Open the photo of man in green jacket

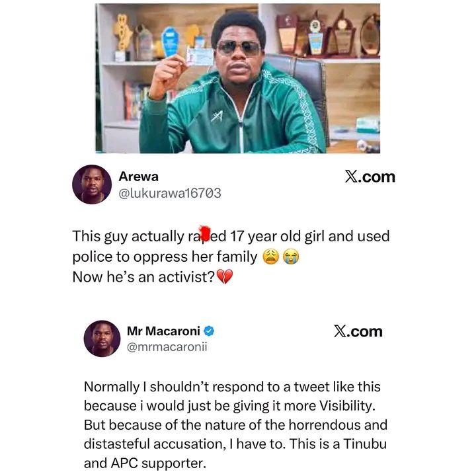237,78
